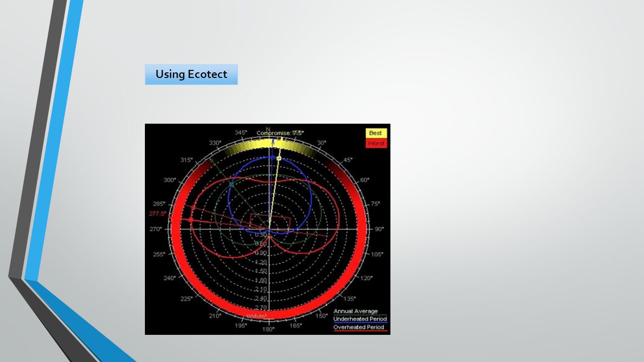Image resolution: width=644 pixels, height=362 pixels.
Task: Click the "45°" angle label
Action: click(348, 160)
